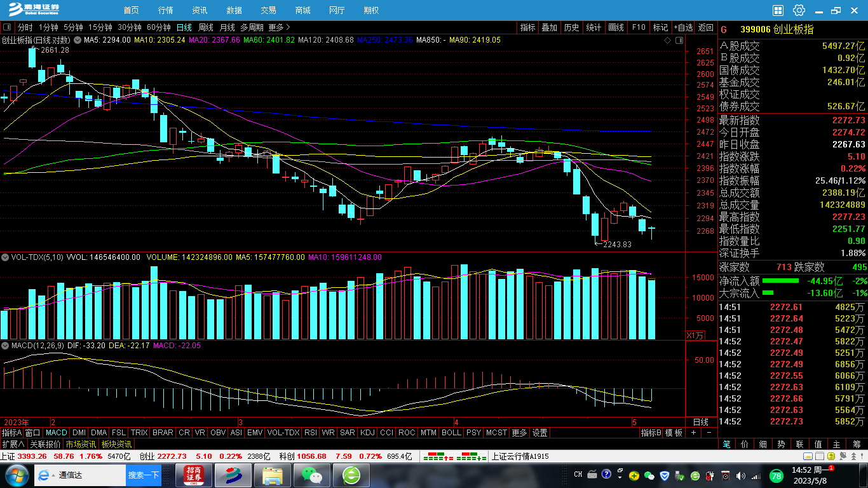Open the F10 info button
Image resolution: width=868 pixels, height=488 pixels.
click(639, 27)
